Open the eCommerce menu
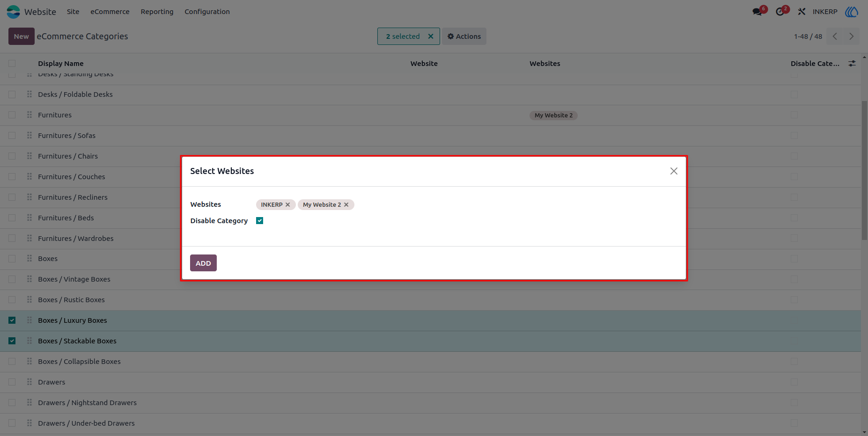868x436 pixels. pyautogui.click(x=110, y=12)
